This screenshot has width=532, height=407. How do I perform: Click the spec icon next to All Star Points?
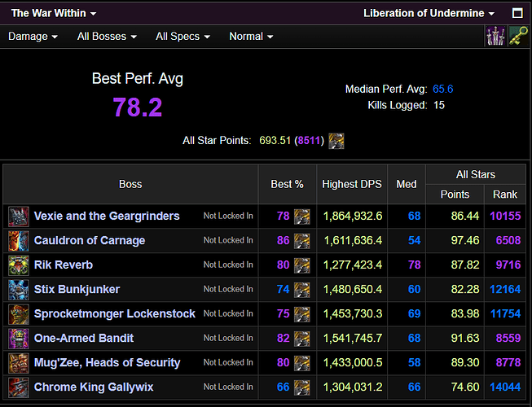click(x=336, y=141)
